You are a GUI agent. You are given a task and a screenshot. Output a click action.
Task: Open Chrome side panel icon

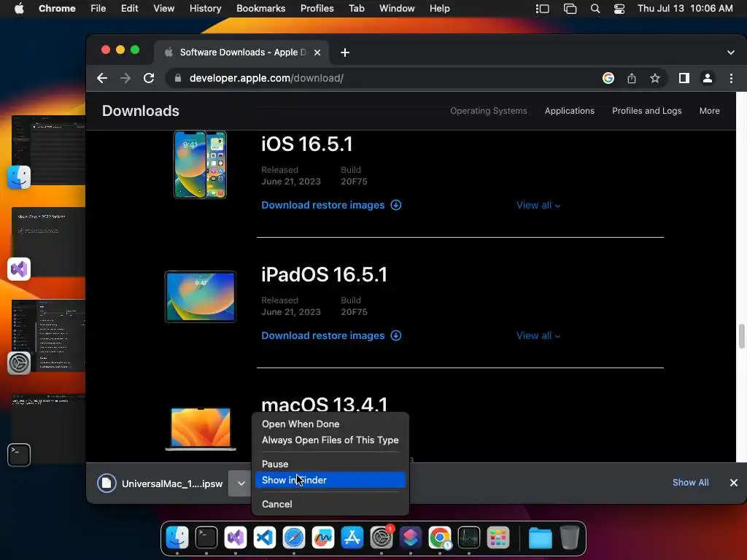[x=684, y=78]
